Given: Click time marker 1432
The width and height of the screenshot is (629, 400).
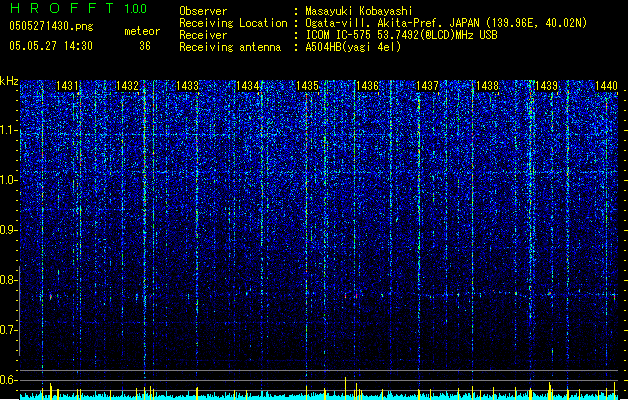Looking at the screenshot, I should click(x=127, y=86).
